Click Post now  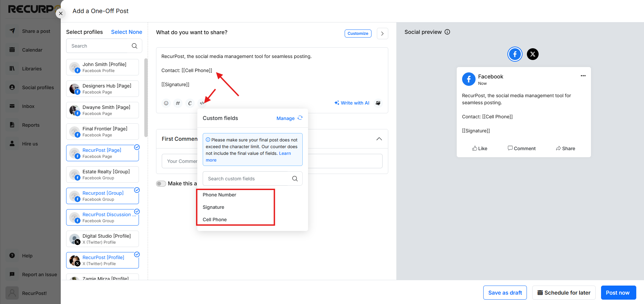[x=618, y=293]
